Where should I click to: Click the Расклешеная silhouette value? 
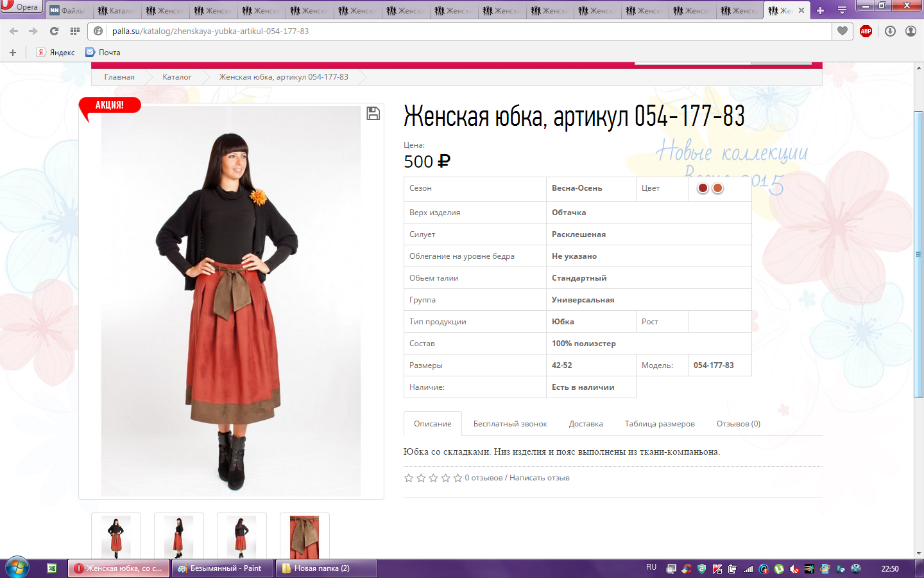[579, 234]
